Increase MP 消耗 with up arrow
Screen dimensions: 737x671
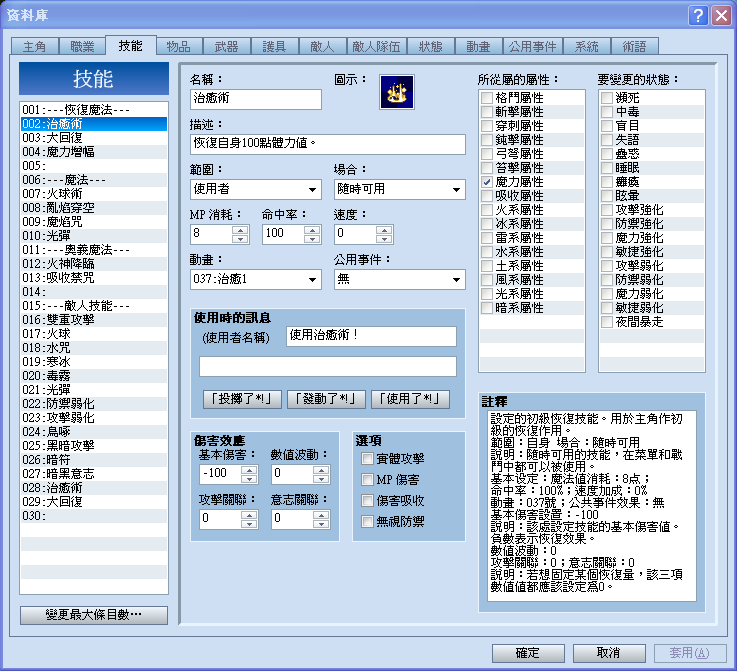(x=240, y=230)
